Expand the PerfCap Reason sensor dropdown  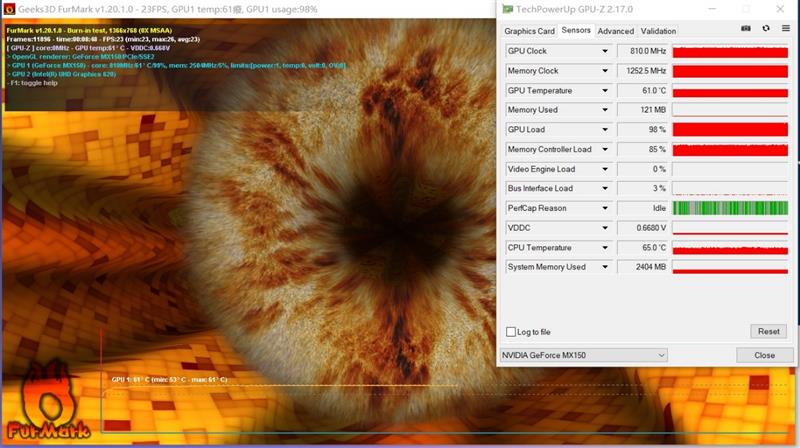[604, 208]
